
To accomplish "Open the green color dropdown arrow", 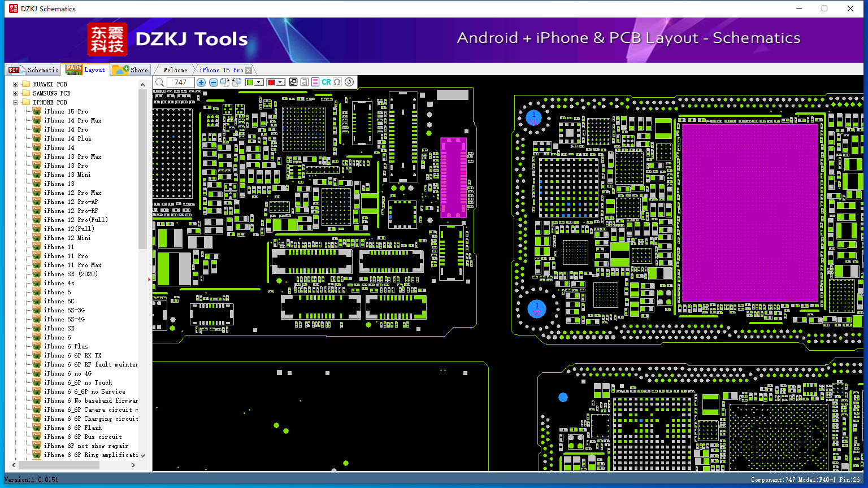I will pyautogui.click(x=259, y=82).
